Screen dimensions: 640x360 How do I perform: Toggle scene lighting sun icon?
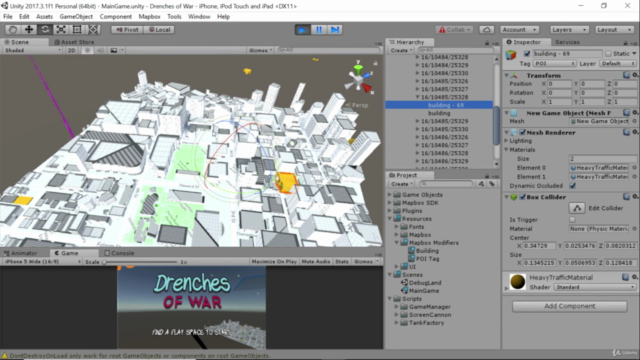87,50
